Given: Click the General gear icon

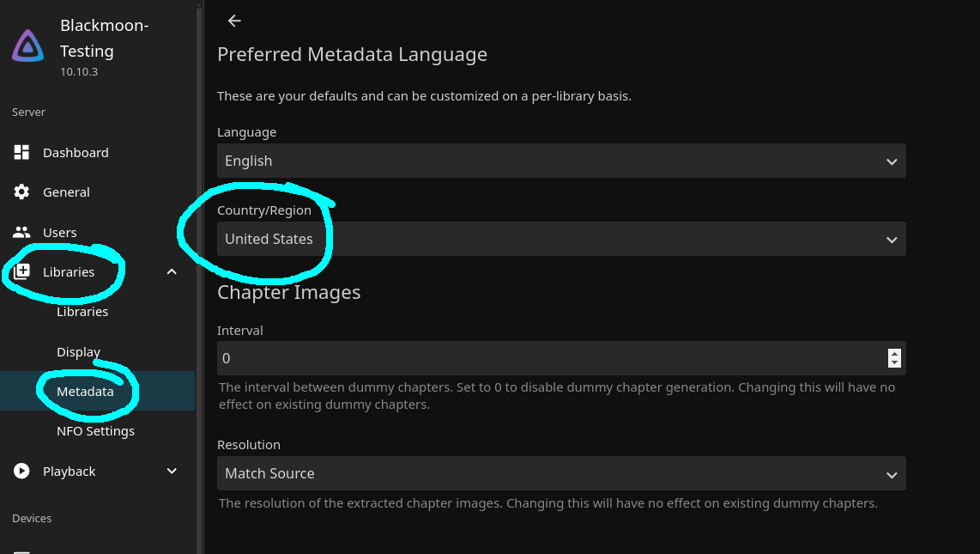Looking at the screenshot, I should click(22, 192).
